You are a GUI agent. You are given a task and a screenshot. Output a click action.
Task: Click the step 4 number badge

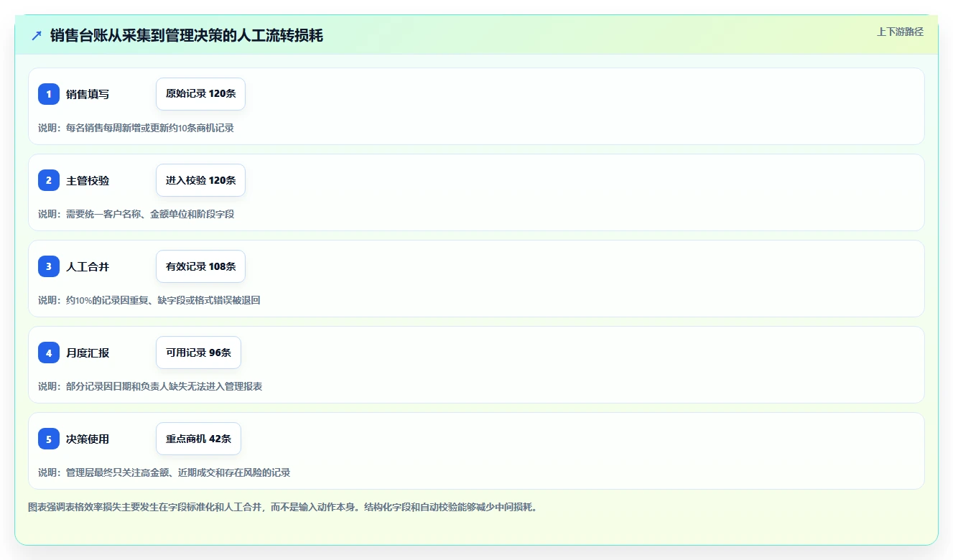(x=49, y=353)
